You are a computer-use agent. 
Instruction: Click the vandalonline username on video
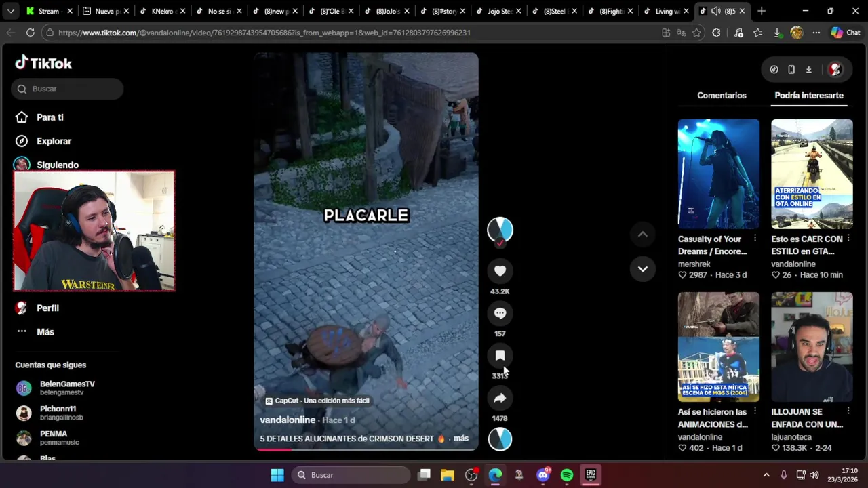[288, 420]
